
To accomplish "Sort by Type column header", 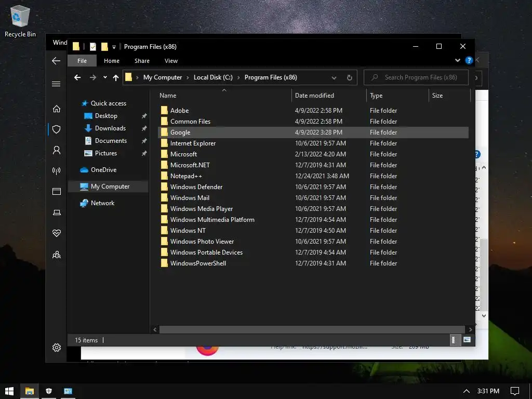I will 397,96.
